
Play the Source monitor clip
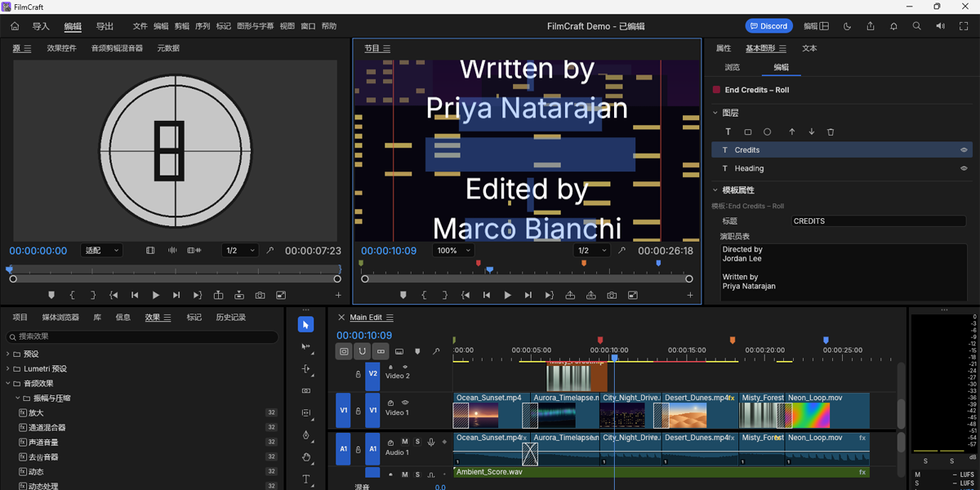click(x=156, y=295)
